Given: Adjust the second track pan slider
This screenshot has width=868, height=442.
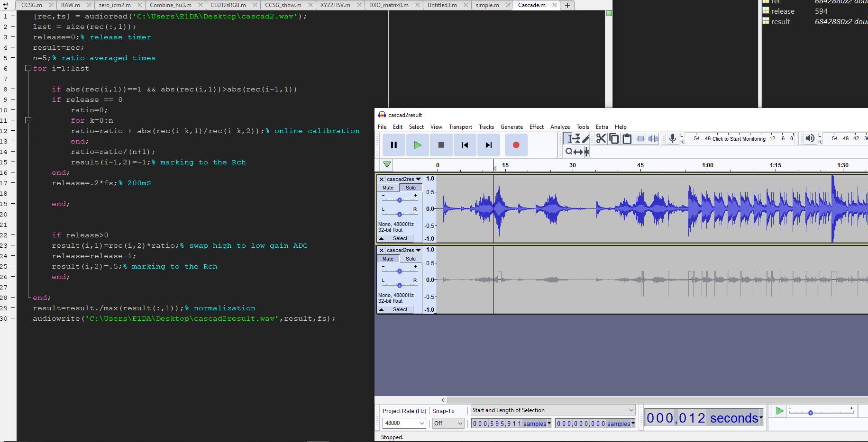Looking at the screenshot, I should [x=399, y=285].
